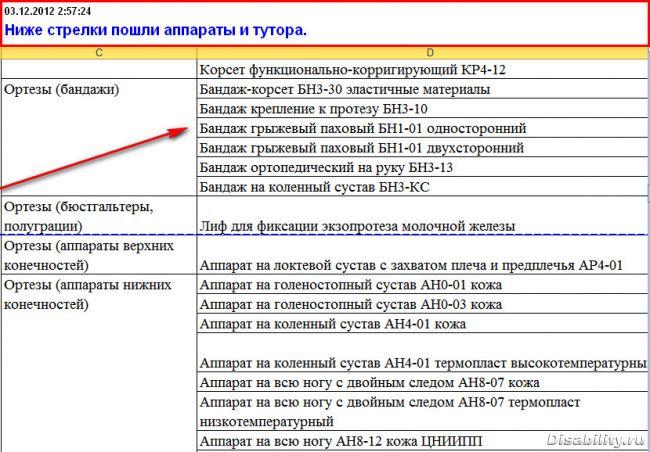This screenshot has height=452, width=650.
Task: Select 'Аппарат на всю ногу ... АН8-07 кожа' cell
Action: [423, 381]
